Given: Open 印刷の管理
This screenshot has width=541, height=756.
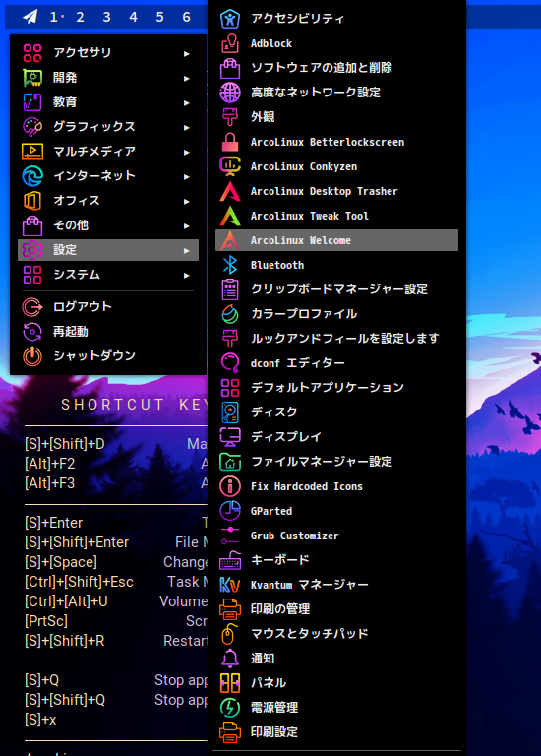Looking at the screenshot, I should click(336, 609).
